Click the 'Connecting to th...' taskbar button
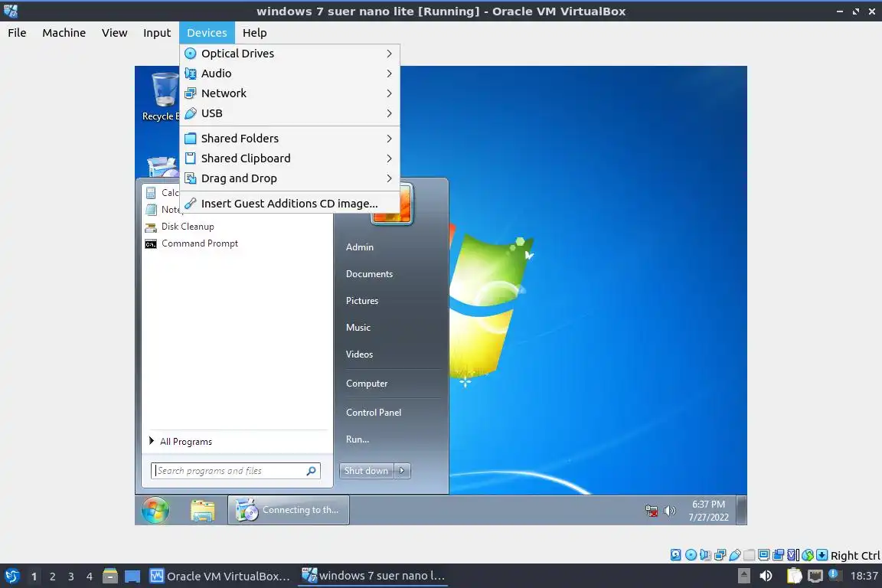The width and height of the screenshot is (882, 588). (289, 510)
